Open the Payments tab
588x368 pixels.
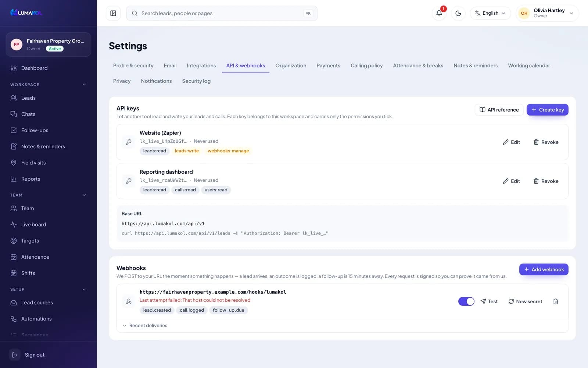point(328,66)
